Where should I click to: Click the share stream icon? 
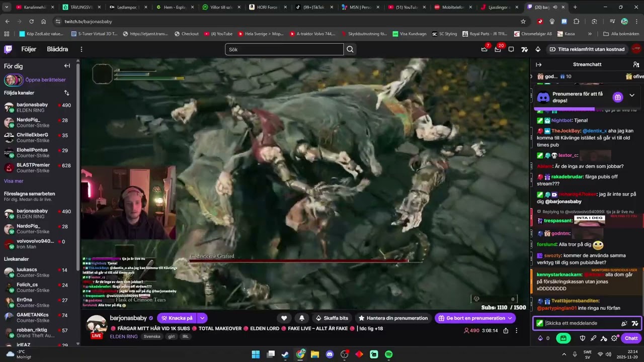pos(506,331)
